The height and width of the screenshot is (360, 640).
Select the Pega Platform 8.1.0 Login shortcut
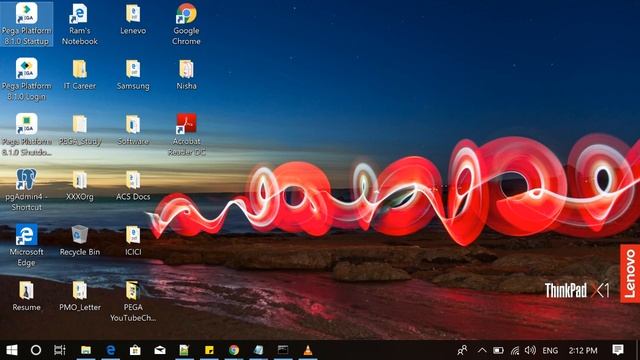click(x=27, y=80)
